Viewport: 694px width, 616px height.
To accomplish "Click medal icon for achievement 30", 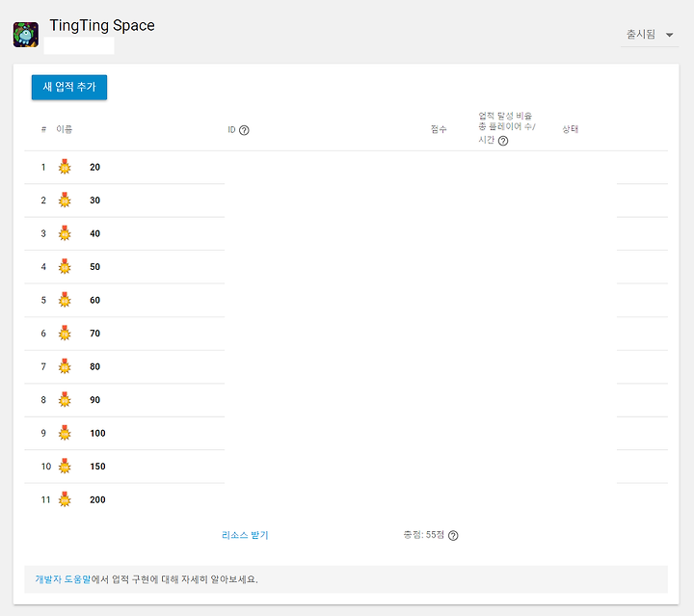I will (65, 200).
